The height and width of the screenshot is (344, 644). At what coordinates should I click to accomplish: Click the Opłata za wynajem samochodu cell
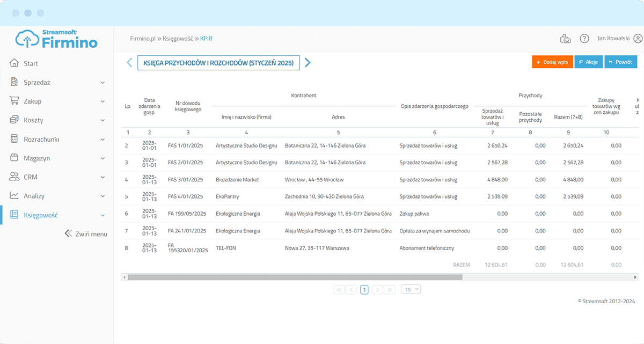pos(435,231)
